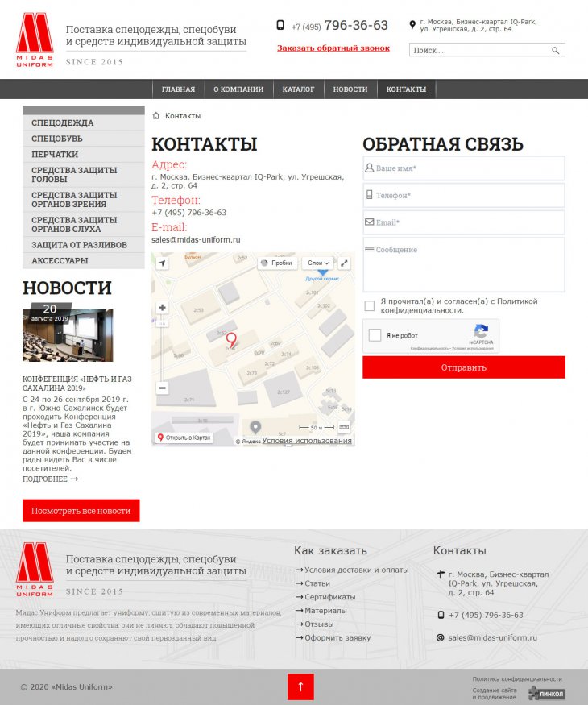The height and width of the screenshot is (705, 588).
Task: Go to 'О компании' in navigation bar
Action: click(238, 89)
